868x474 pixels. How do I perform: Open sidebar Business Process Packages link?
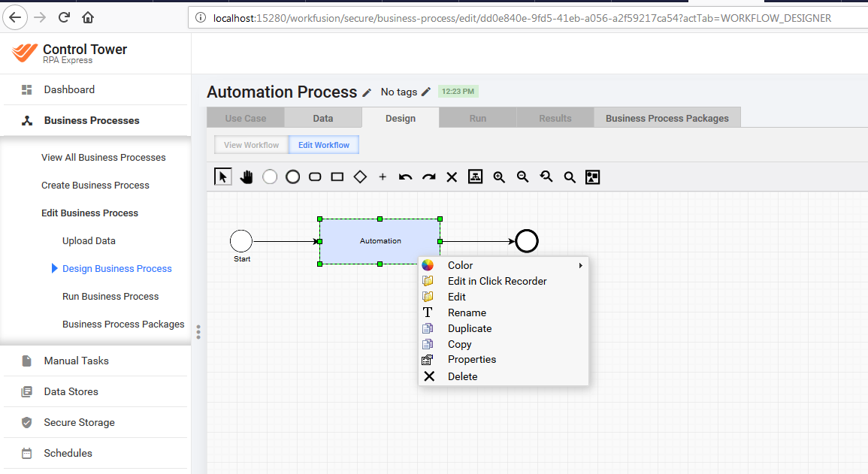click(x=123, y=324)
